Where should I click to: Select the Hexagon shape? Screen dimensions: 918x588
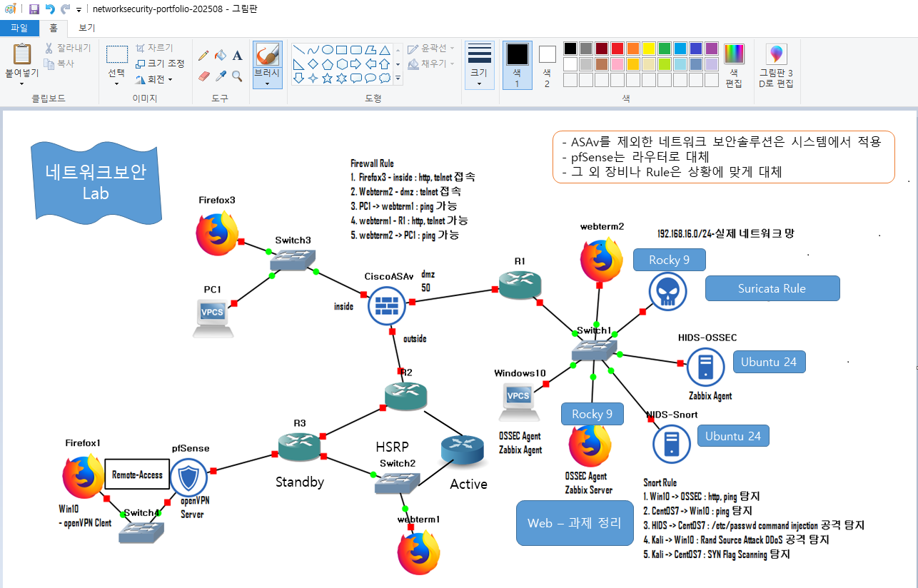pyautogui.click(x=341, y=64)
